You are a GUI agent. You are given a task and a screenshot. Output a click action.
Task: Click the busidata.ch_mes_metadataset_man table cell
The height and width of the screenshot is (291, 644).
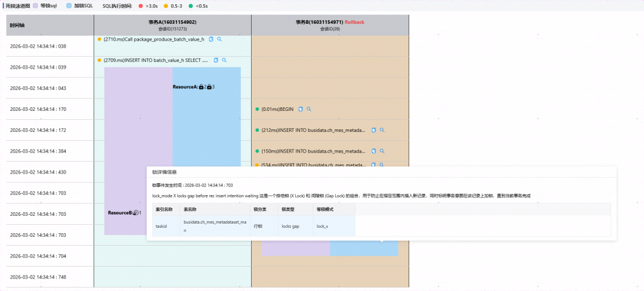(215, 226)
